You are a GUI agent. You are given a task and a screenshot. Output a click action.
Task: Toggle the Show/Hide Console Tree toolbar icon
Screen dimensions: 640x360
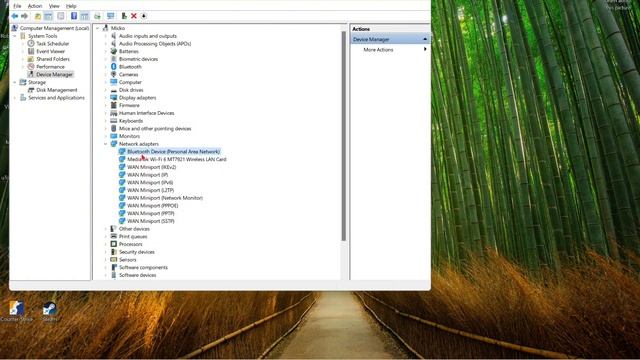tap(48, 16)
